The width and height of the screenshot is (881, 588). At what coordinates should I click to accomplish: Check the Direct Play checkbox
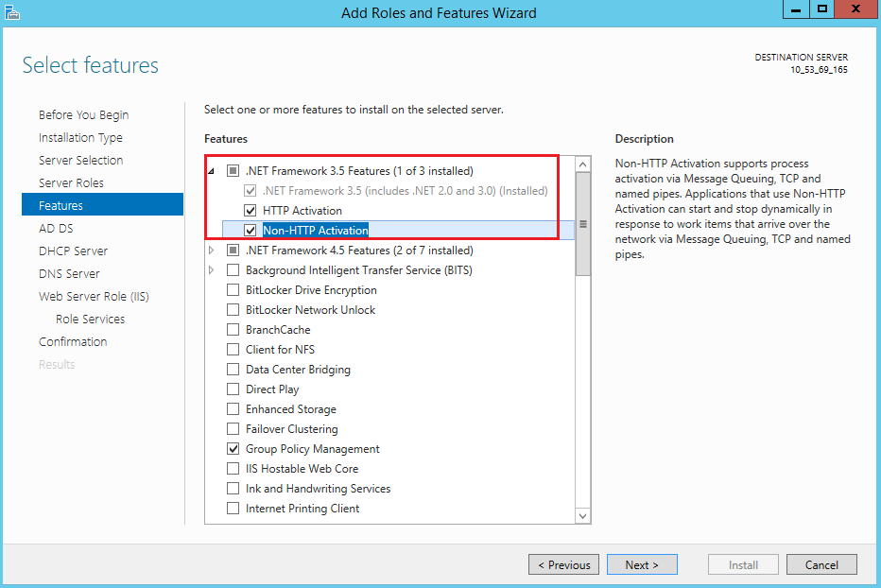(x=233, y=389)
